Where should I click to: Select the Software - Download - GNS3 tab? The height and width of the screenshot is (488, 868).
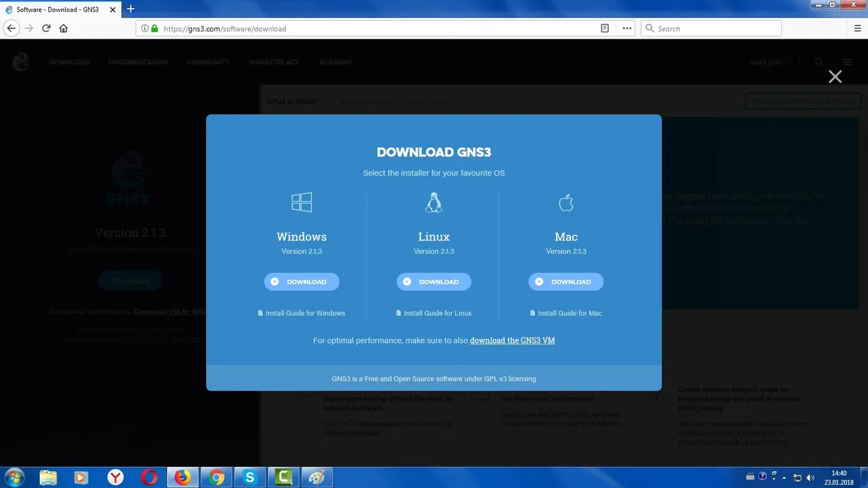pos(61,9)
